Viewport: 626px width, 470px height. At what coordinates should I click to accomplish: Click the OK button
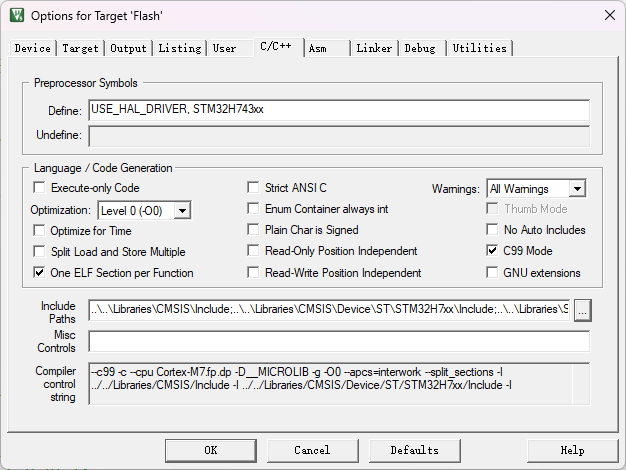click(211, 450)
